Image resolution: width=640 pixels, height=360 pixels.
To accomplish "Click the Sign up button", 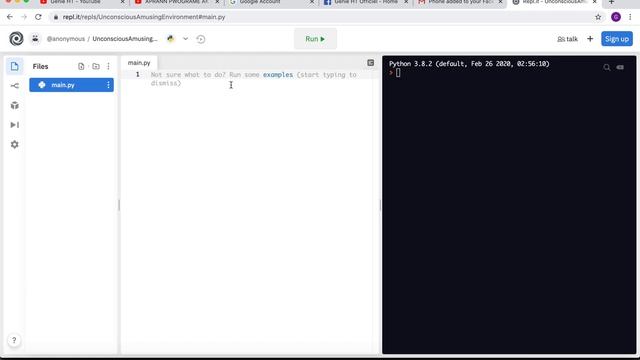I will click(x=617, y=39).
